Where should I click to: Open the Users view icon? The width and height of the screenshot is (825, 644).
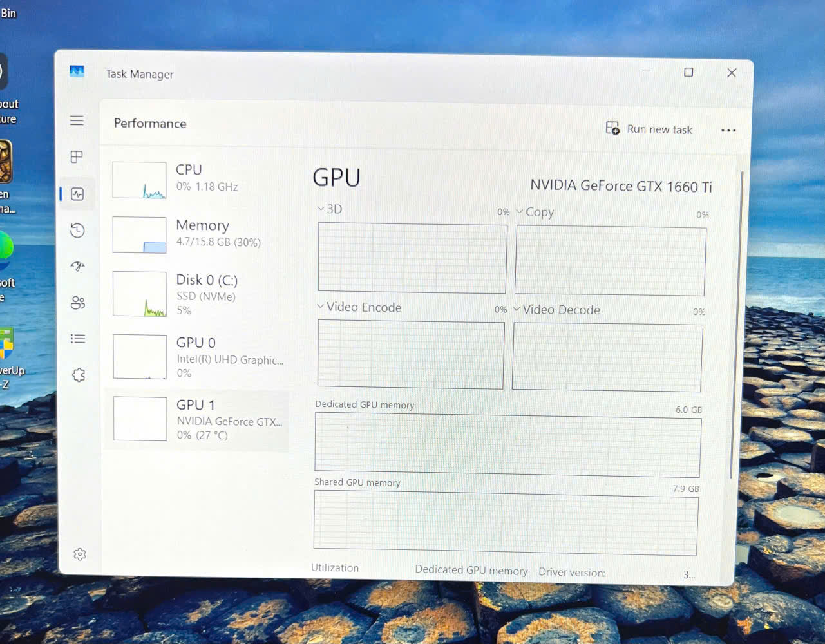[77, 303]
